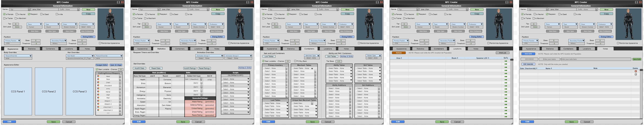This screenshot has height=125, width=644.
Task: Toggle Gear Lootable checkbox above Clothing/Armour/Weapons list
Action: coord(97,69)
